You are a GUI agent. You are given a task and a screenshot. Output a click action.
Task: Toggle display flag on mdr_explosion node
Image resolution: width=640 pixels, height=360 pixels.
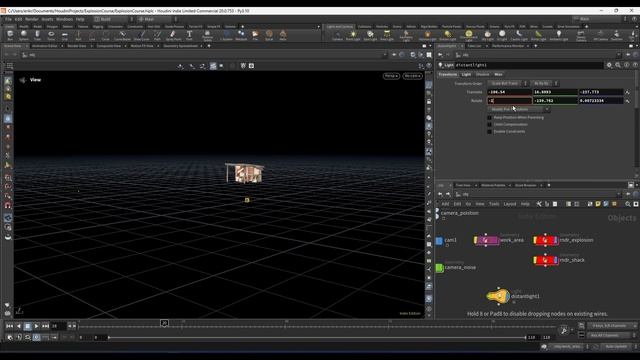[x=555, y=240]
